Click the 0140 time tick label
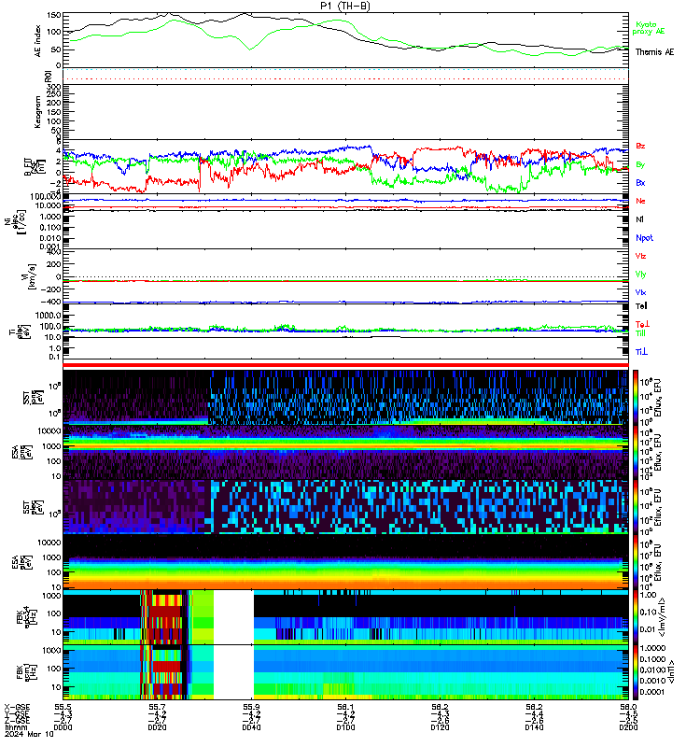 (x=534, y=727)
